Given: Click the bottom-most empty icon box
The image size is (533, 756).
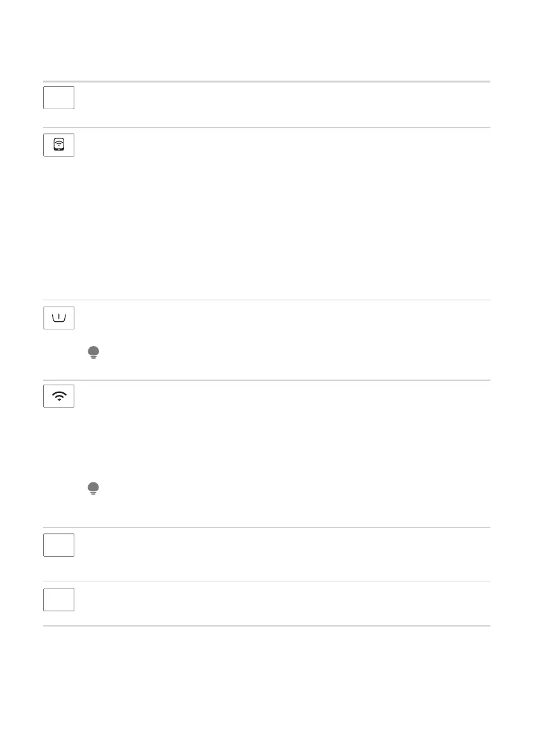Looking at the screenshot, I should (59, 599).
